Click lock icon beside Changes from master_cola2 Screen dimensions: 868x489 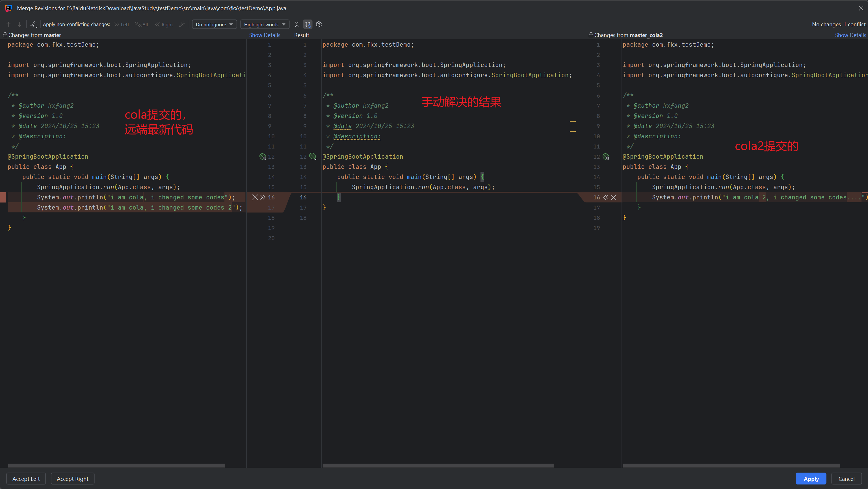(591, 35)
